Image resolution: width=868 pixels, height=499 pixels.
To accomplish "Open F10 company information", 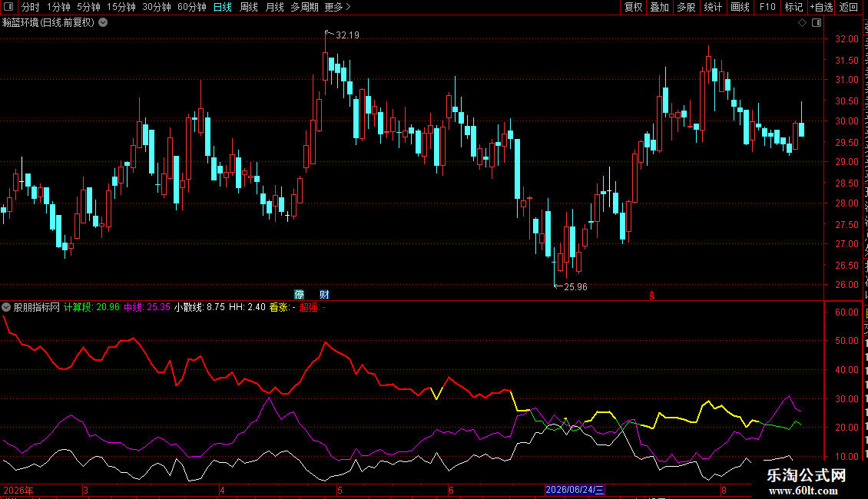I will (767, 7).
